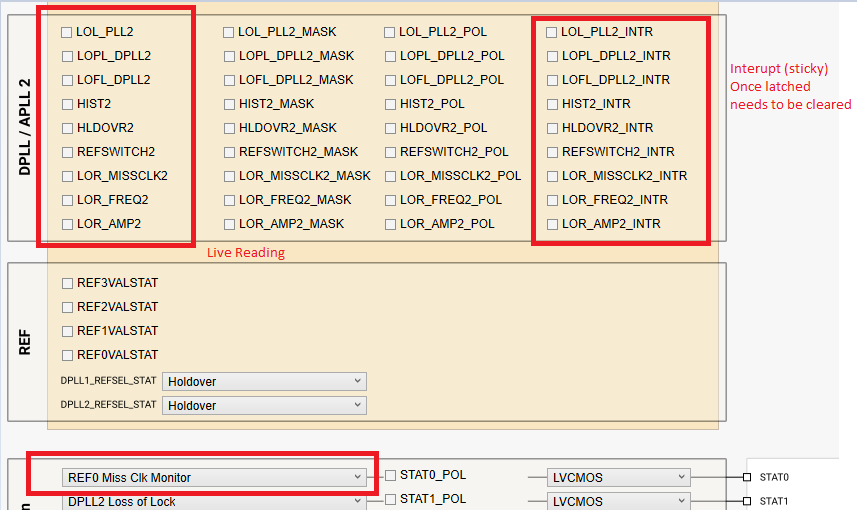
Task: Toggle the STAT0_POL checkbox
Action: click(390, 476)
